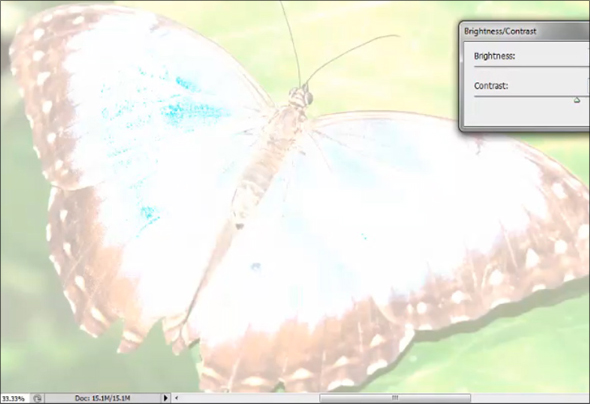The width and height of the screenshot is (590, 404).
Task: Click the Brightness: label
Action: click(x=494, y=56)
